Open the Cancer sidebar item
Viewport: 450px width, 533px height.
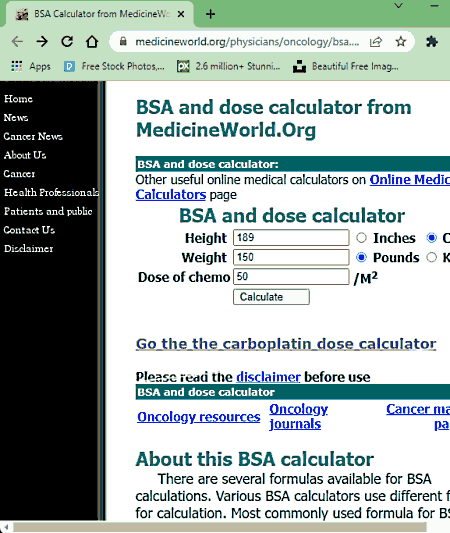tap(19, 174)
